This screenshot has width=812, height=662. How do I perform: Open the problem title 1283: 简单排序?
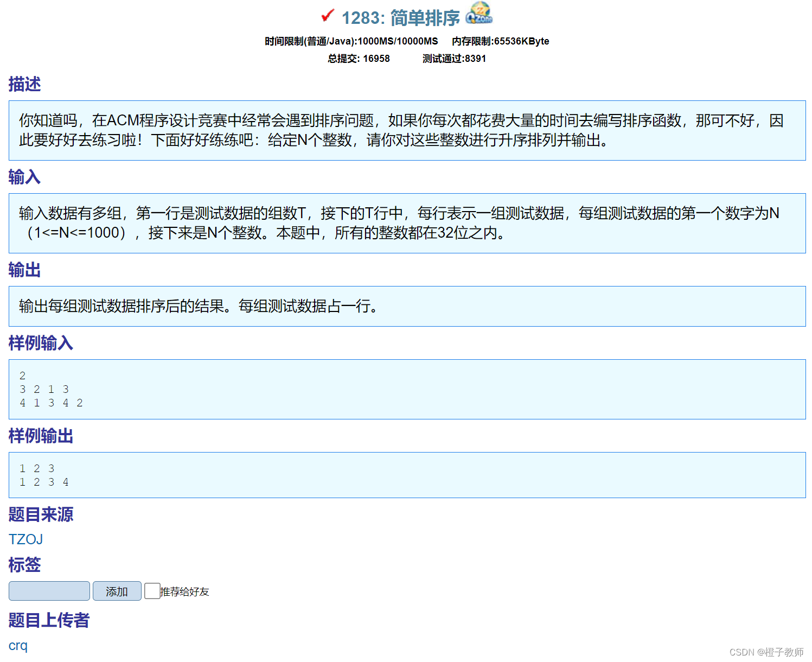tap(400, 18)
